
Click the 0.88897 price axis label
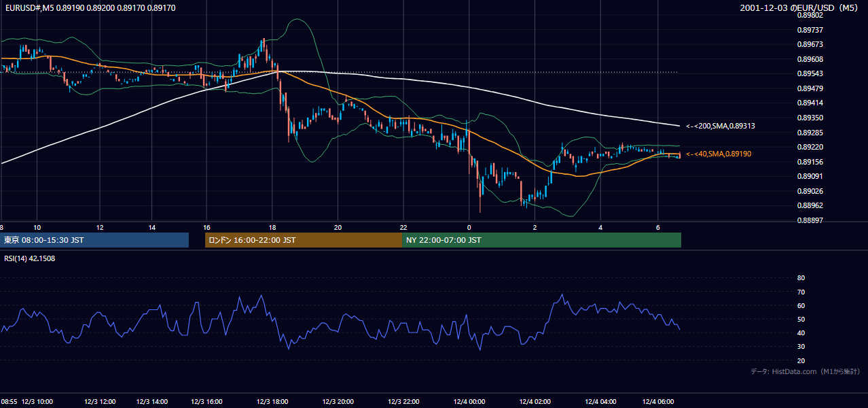[x=810, y=220]
